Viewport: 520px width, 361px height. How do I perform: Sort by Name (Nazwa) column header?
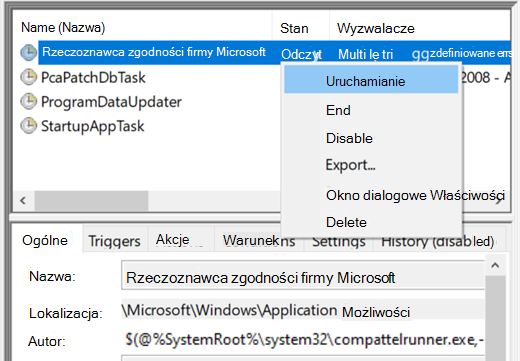click(x=63, y=27)
